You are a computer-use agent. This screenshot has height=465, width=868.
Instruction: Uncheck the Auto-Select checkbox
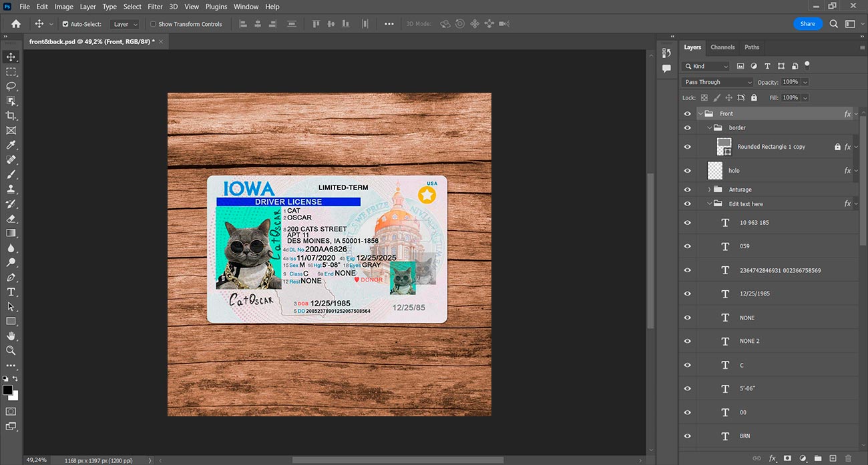click(65, 24)
